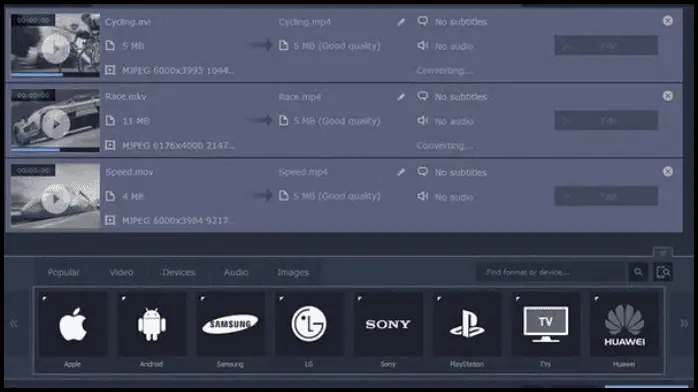Rename output Race.mp4 with pencil icon
The width and height of the screenshot is (698, 392).
coord(401,97)
